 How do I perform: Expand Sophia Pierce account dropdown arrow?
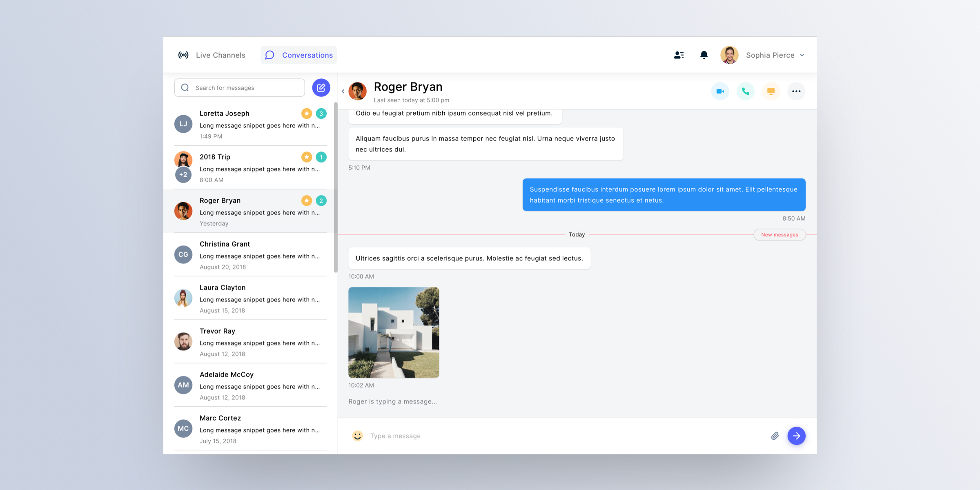click(802, 55)
